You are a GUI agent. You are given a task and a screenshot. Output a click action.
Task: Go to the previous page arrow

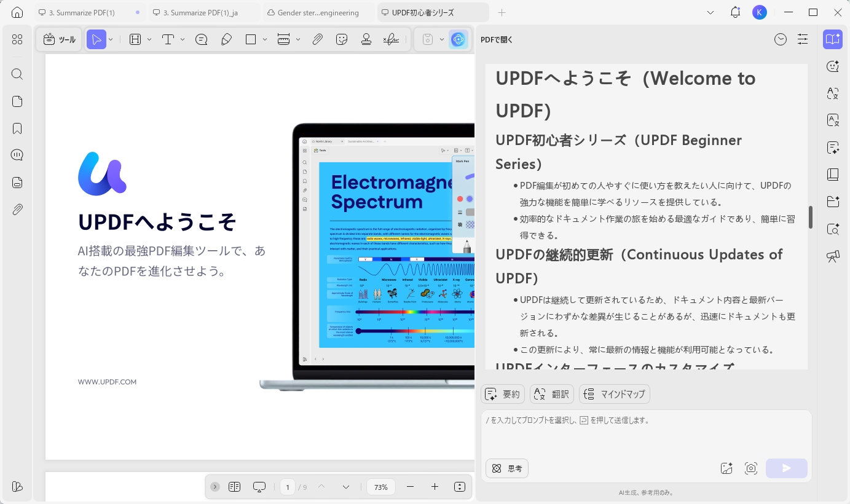tap(321, 487)
